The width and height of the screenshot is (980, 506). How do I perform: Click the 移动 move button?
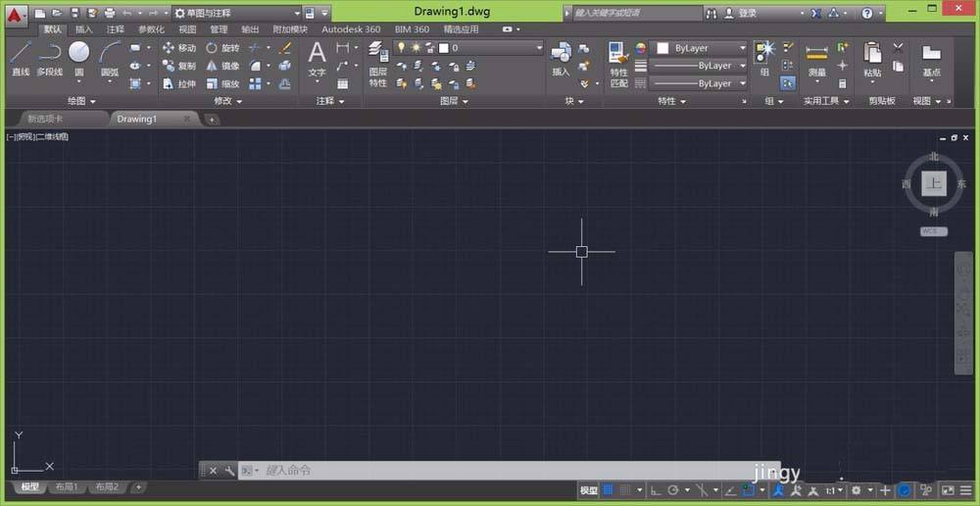(x=179, y=47)
